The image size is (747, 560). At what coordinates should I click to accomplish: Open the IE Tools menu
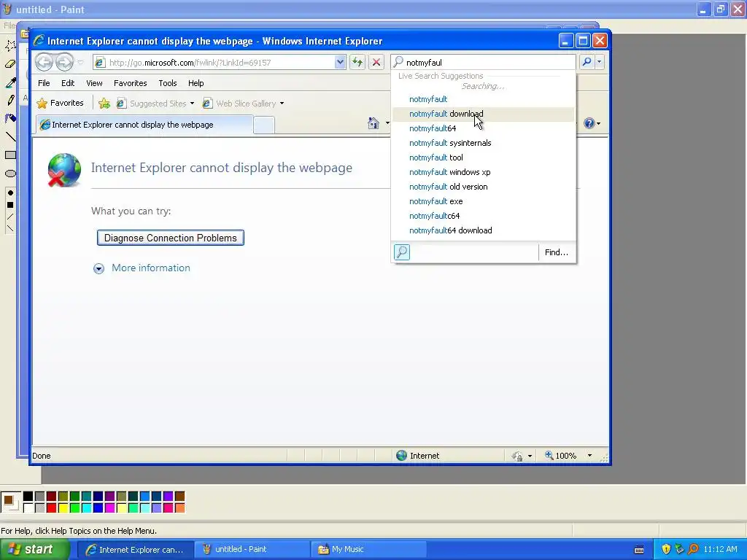168,83
